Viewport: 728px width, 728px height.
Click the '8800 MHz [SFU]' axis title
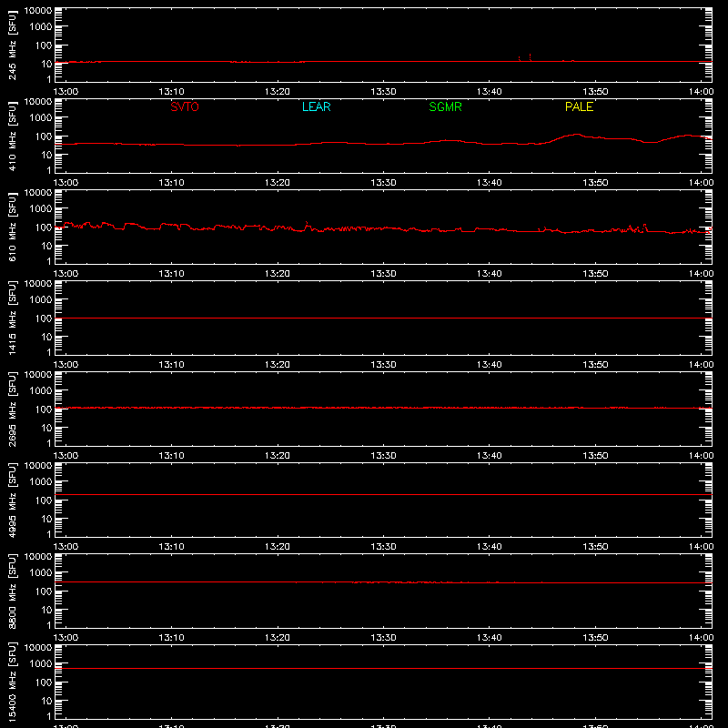click(x=13, y=591)
